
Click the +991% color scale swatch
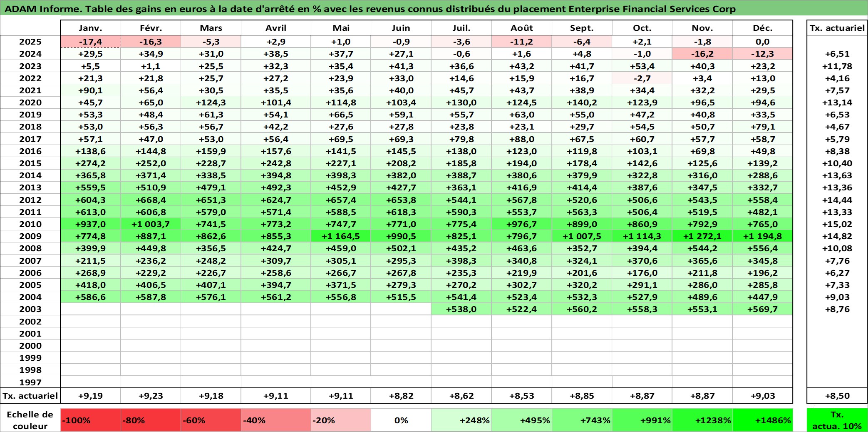642,420
